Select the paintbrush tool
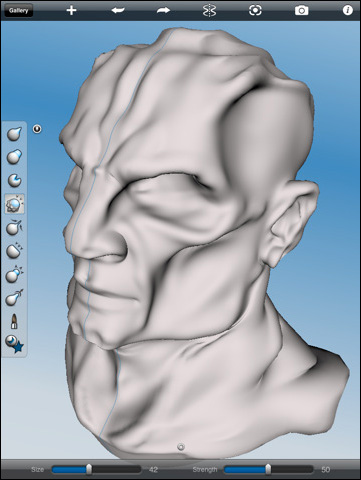 click(x=14, y=321)
